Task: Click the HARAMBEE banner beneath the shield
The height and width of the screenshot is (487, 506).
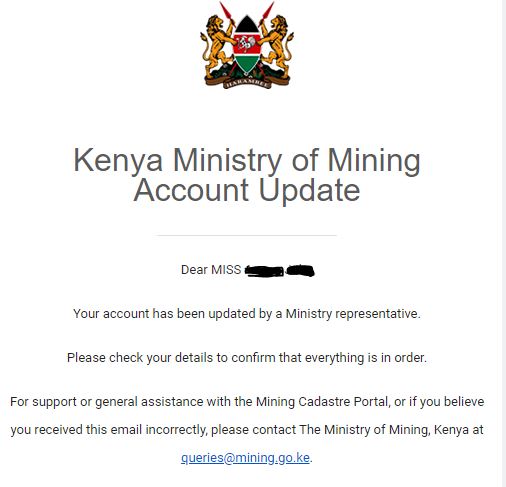Action: point(247,82)
